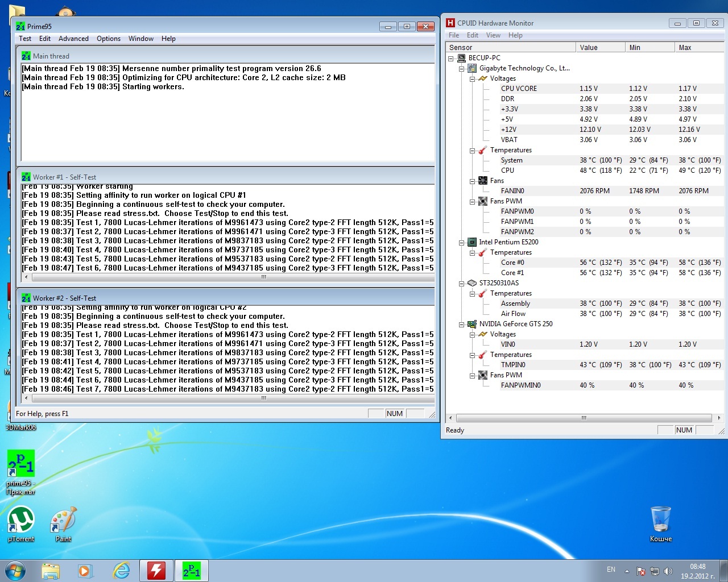Open the Window menu in Prime95

click(141, 39)
